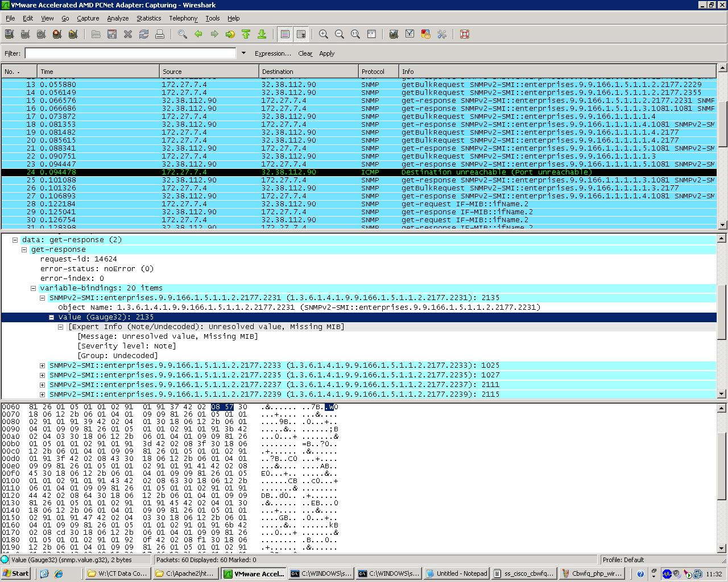
Task: Open capture options toolbar icon
Action: pyautogui.click(x=25, y=34)
